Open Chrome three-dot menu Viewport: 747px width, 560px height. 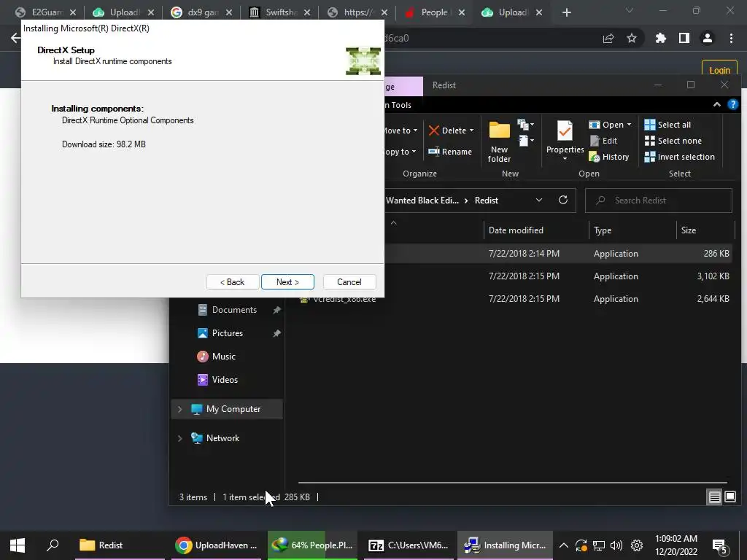(731, 38)
